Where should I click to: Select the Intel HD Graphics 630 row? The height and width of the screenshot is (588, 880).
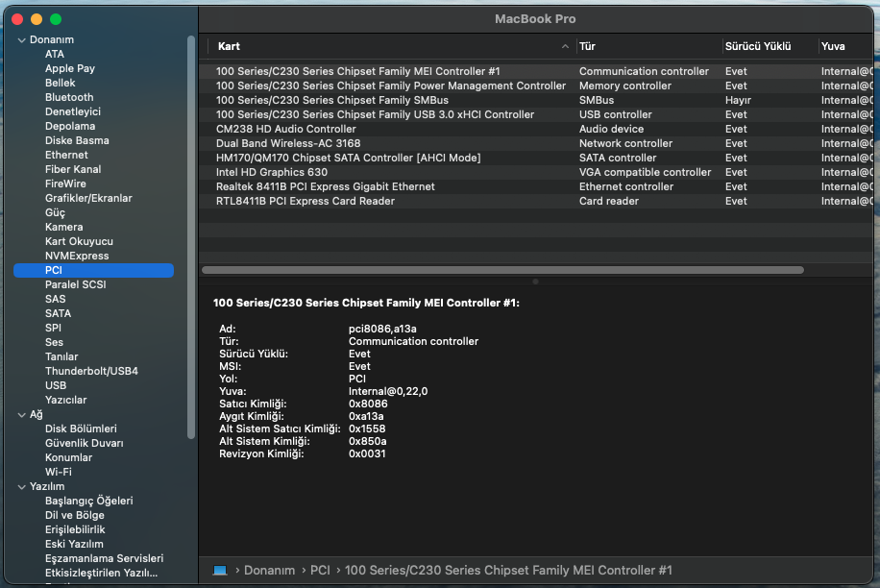[272, 172]
